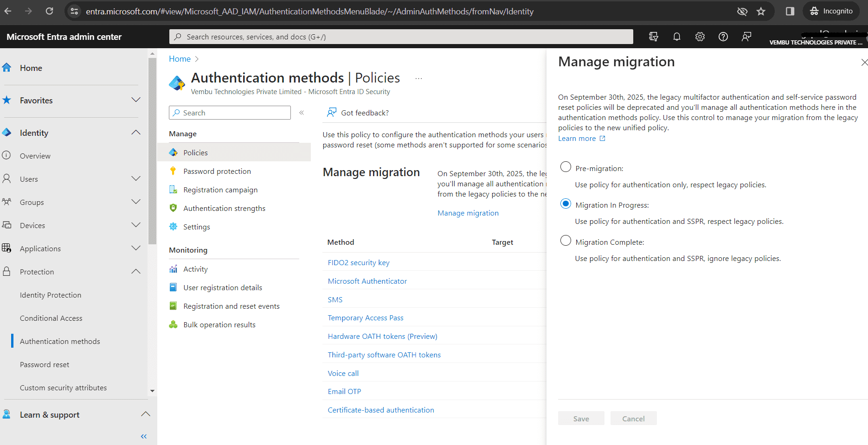The width and height of the screenshot is (868, 445).
Task: Open Certificate-based authentication method
Action: click(x=381, y=410)
